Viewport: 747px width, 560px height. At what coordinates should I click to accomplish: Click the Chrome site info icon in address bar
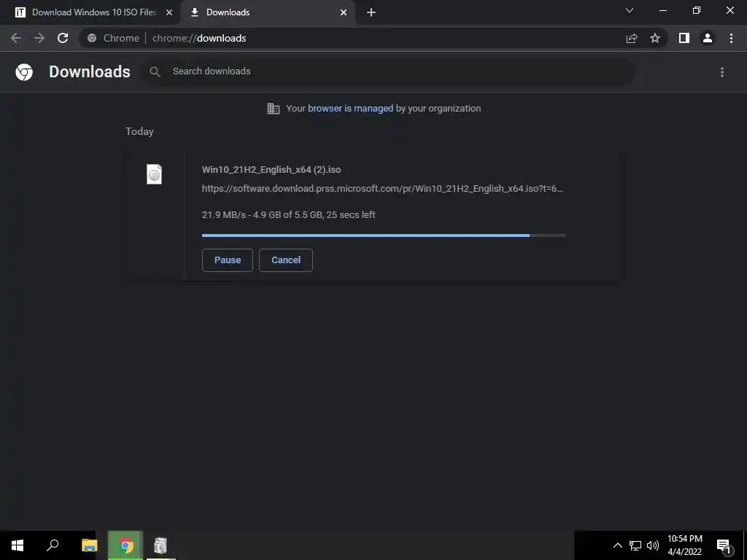(x=92, y=38)
